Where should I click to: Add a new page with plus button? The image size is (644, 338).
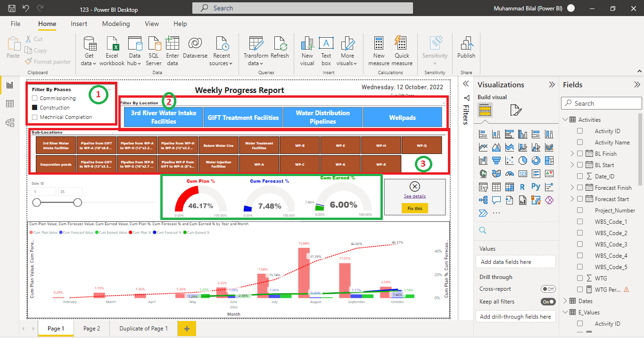(187, 329)
